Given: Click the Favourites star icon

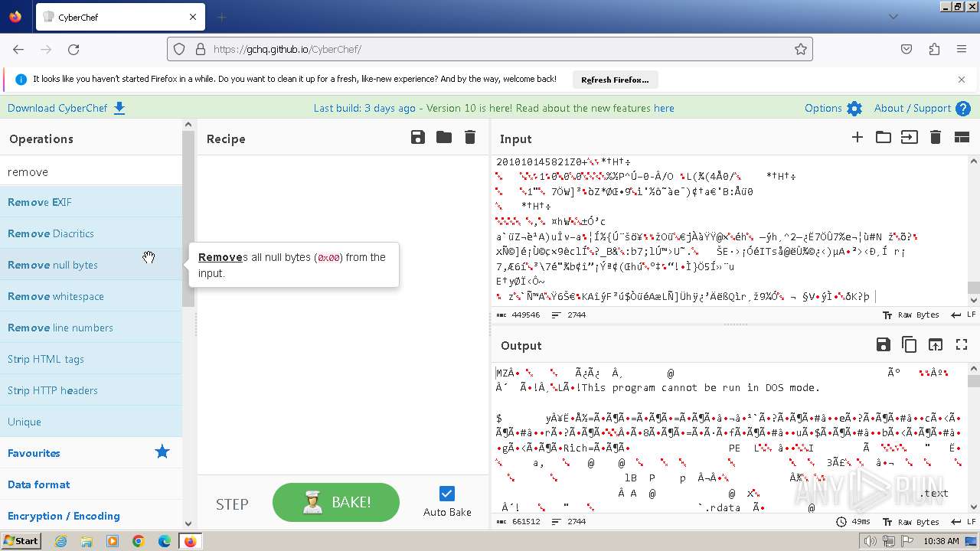Looking at the screenshot, I should click(162, 452).
